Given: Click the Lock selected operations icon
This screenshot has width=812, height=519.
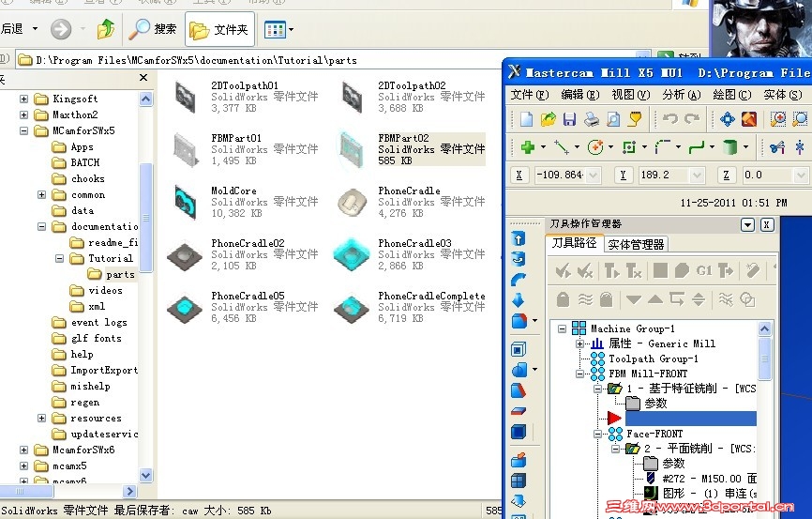Looking at the screenshot, I should tap(563, 299).
